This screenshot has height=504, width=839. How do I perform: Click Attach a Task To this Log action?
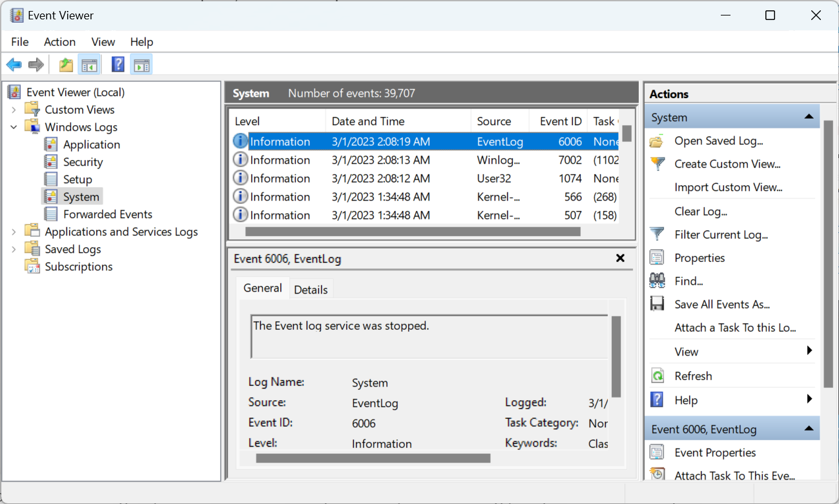coord(735,328)
